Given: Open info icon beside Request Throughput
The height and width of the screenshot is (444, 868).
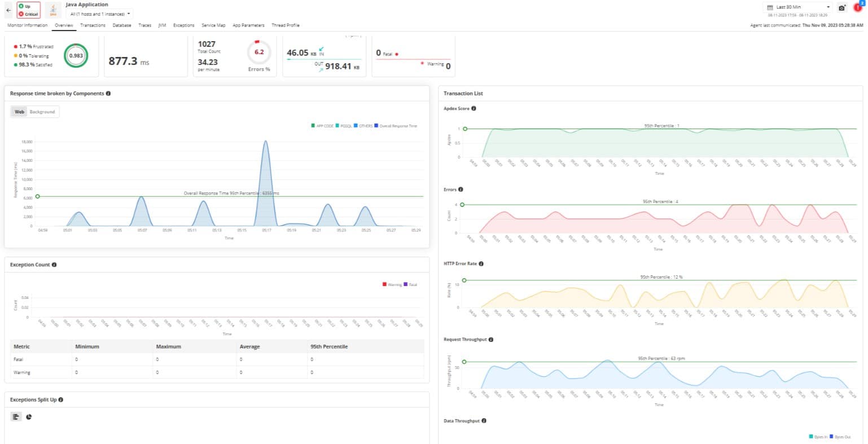Looking at the screenshot, I should pos(491,340).
